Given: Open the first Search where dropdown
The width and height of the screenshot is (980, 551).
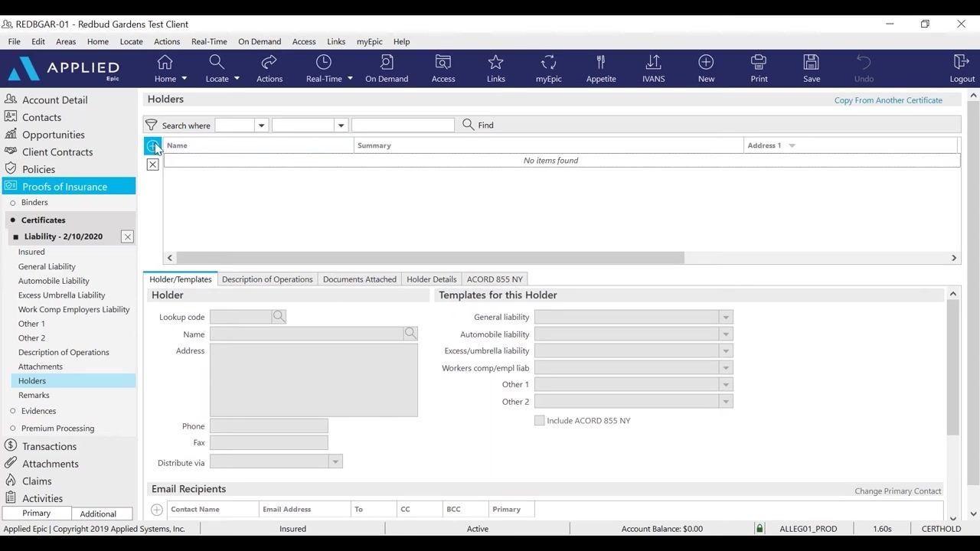Looking at the screenshot, I should (261, 125).
